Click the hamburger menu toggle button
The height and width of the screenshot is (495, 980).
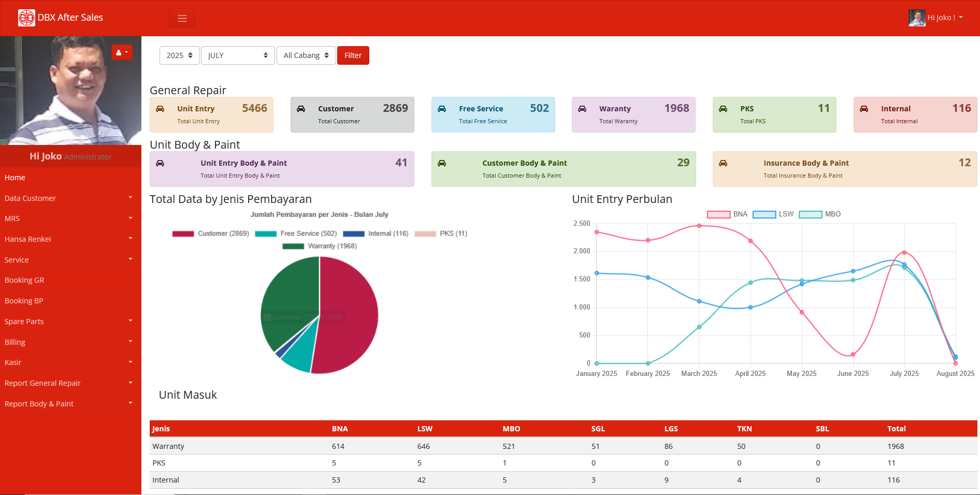point(182,18)
